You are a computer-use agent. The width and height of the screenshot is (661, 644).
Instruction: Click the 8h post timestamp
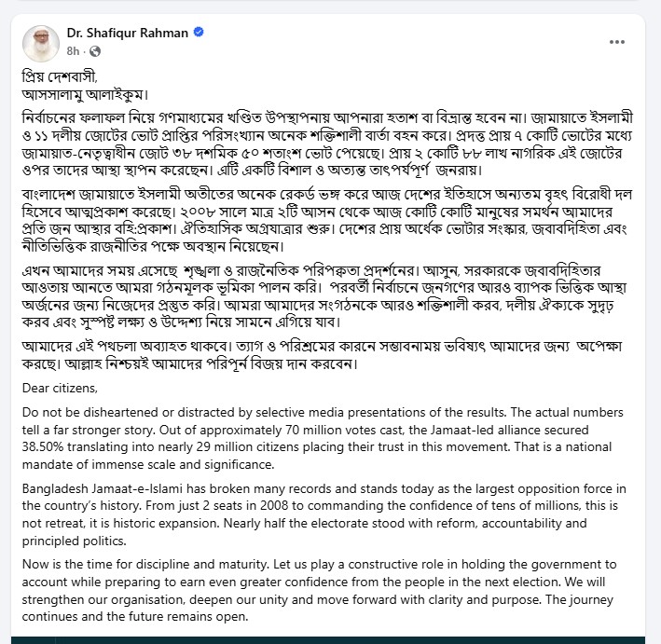[x=72, y=50]
